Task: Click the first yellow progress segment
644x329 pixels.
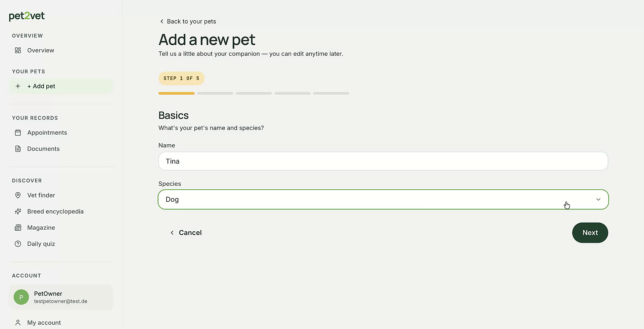Action: (177, 93)
